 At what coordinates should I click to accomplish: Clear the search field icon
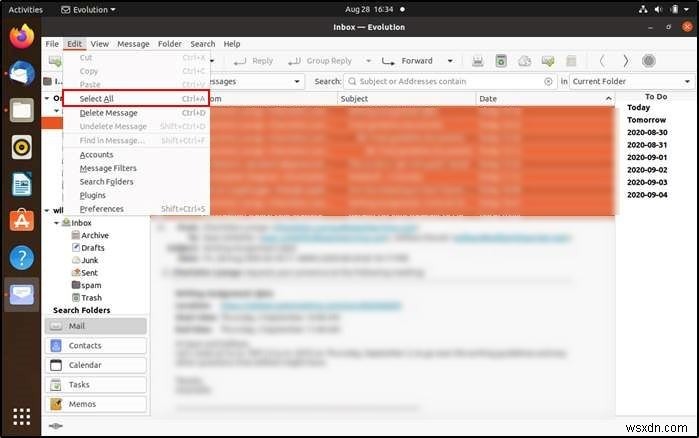pos(548,82)
